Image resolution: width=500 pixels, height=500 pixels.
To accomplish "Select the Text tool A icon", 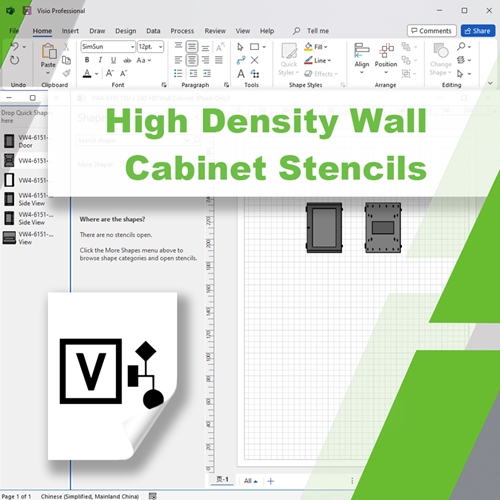I will coord(241,74).
